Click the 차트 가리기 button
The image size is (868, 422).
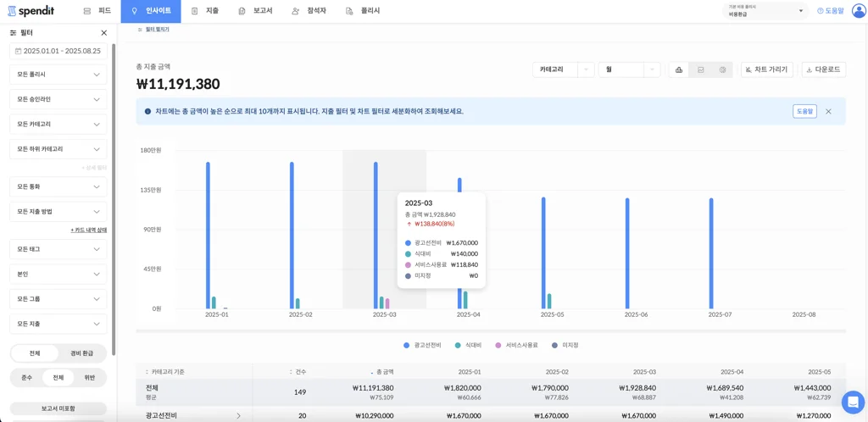(766, 69)
